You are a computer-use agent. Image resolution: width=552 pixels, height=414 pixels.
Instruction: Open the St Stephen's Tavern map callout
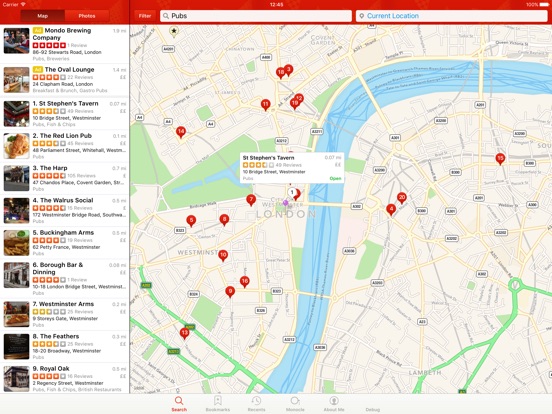292,168
